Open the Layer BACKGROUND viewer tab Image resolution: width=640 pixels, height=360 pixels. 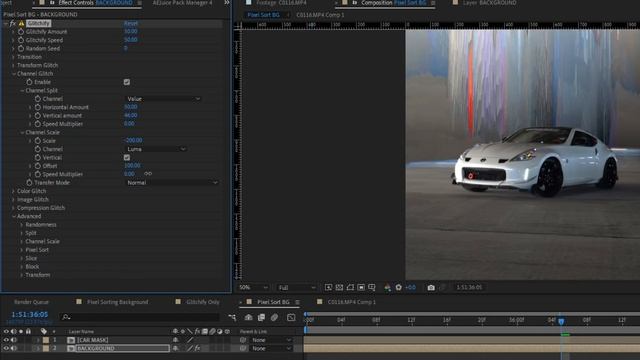[x=489, y=3]
